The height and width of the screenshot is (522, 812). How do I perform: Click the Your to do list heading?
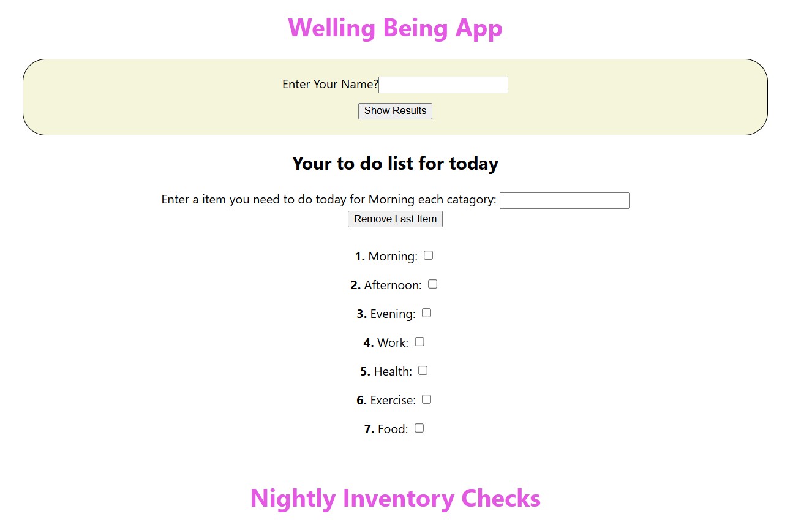395,164
